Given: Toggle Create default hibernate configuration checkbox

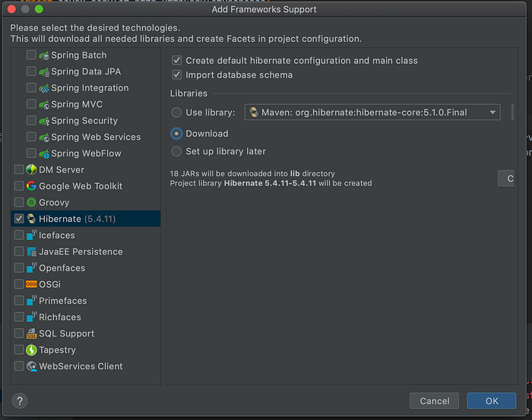Looking at the screenshot, I should click(x=177, y=60).
